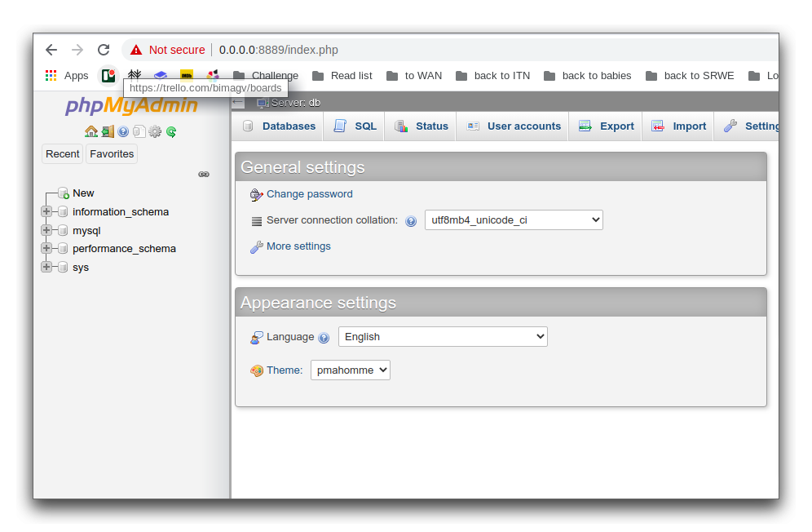
Task: Click help icon next to Language
Action: pyautogui.click(x=324, y=338)
